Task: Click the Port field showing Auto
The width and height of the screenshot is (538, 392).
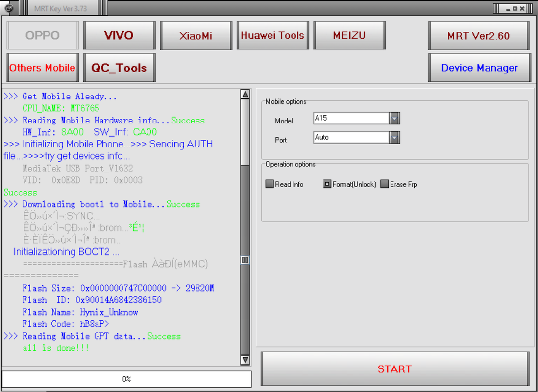Action: (351, 137)
